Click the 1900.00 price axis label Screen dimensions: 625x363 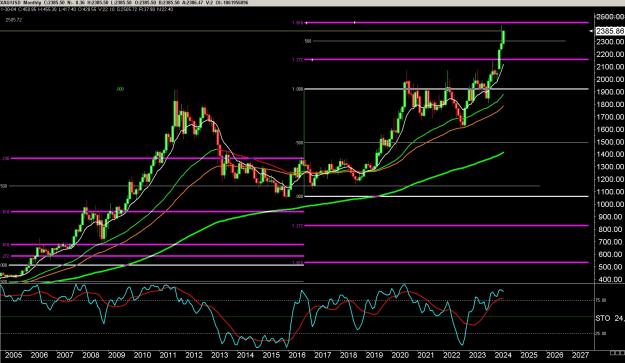pos(610,92)
